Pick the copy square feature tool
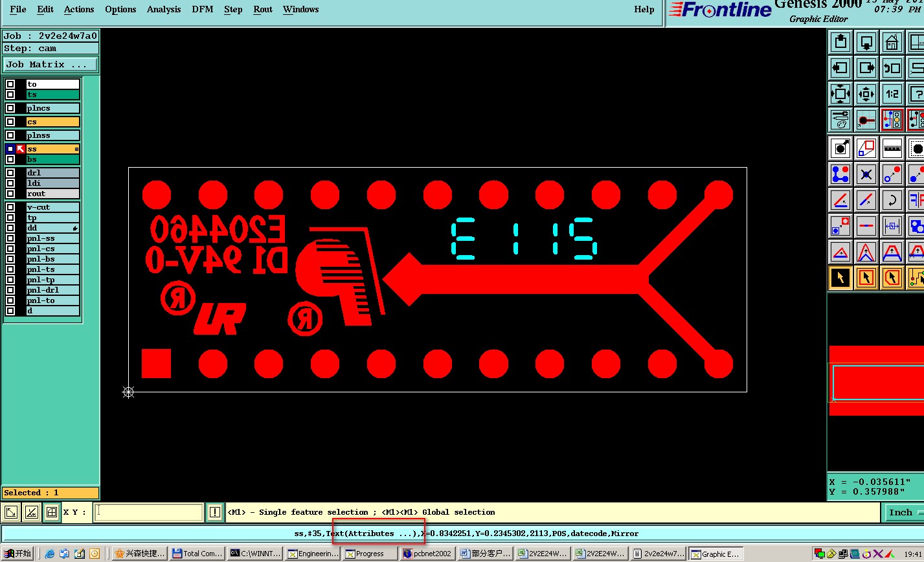Screen dimensions: 924x562 [840, 226]
